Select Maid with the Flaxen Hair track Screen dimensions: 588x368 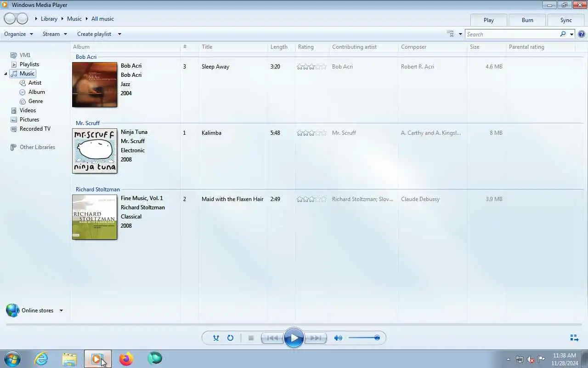pos(232,199)
